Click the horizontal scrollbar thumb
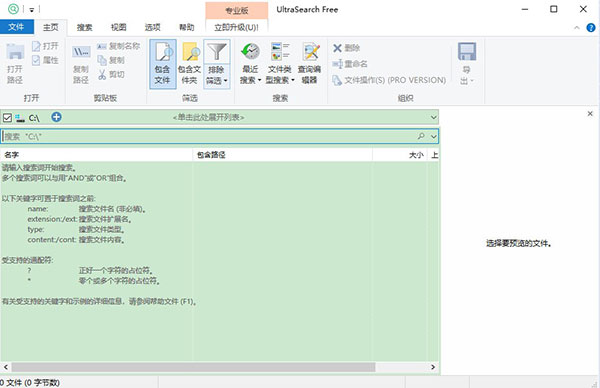 [x=193, y=367]
